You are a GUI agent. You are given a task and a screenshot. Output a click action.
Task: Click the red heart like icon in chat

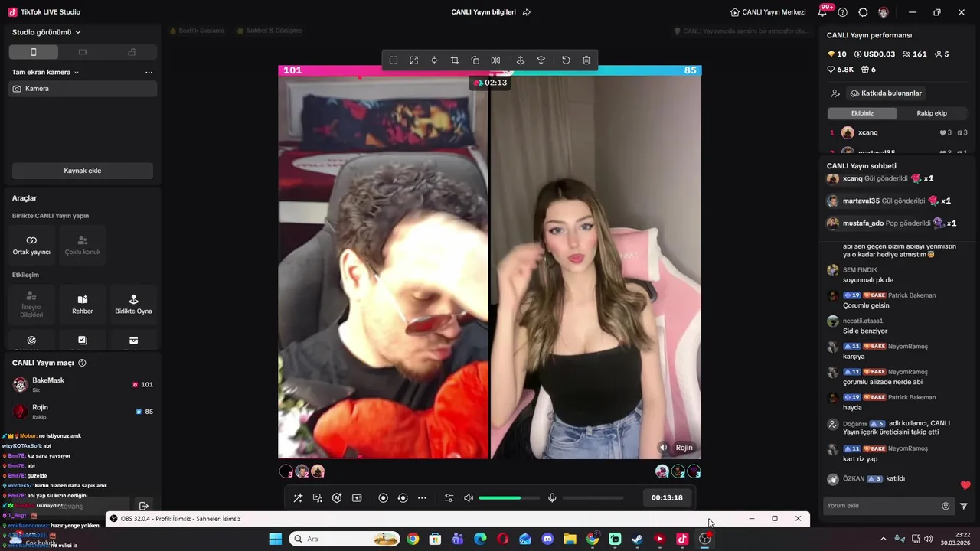(x=965, y=485)
